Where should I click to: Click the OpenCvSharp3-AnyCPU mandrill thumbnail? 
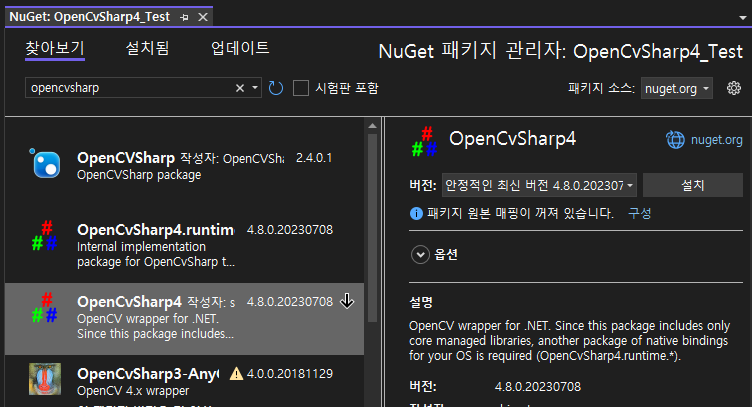[45, 379]
